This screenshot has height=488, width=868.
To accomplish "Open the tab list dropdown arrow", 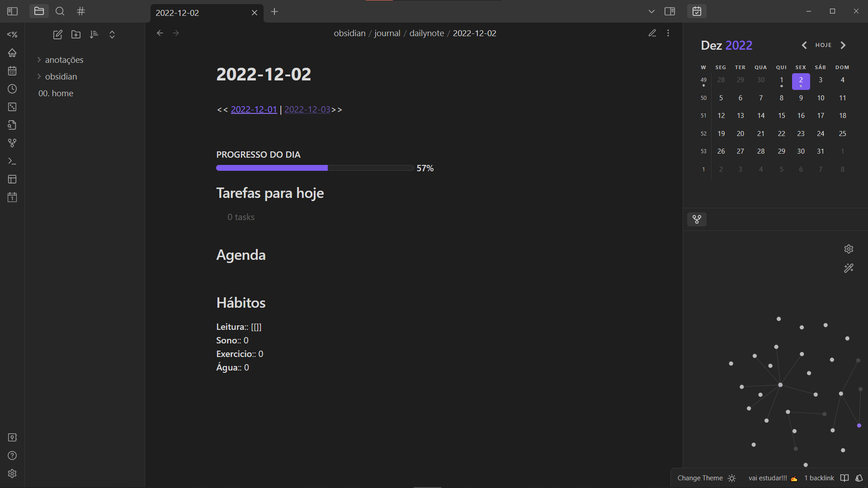I will pos(651,12).
